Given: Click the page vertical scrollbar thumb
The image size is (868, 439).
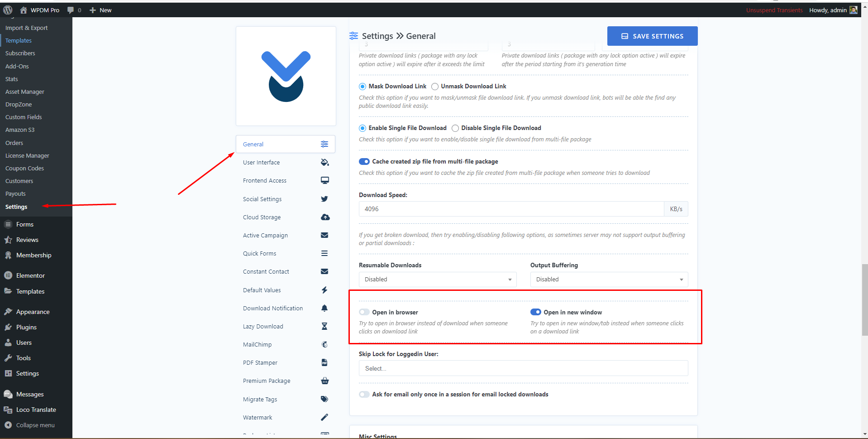Looking at the screenshot, I should point(864,299).
